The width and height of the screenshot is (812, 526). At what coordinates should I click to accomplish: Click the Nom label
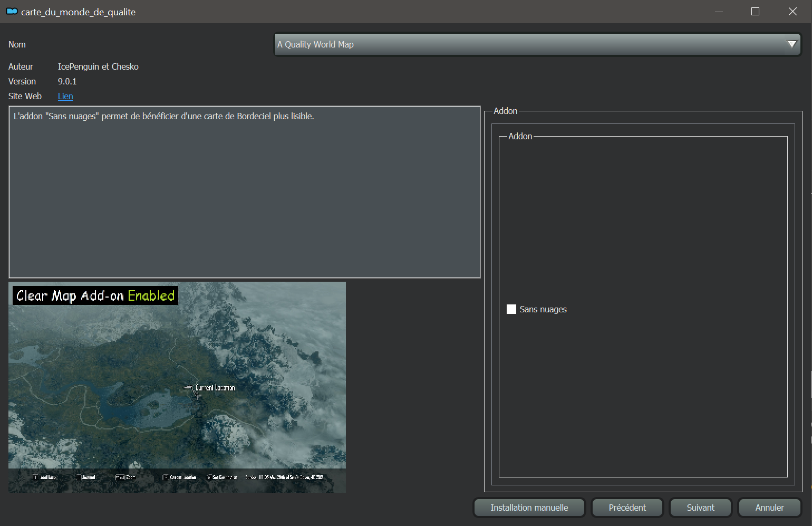[x=17, y=44]
